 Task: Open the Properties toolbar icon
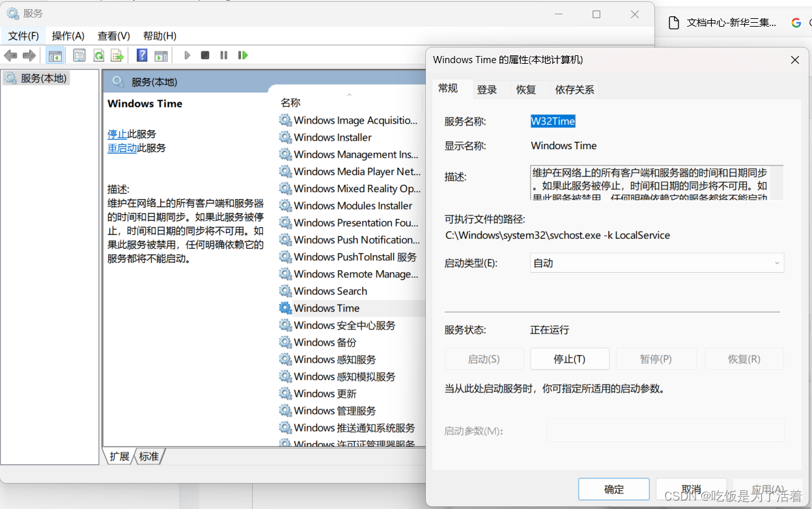[79, 55]
